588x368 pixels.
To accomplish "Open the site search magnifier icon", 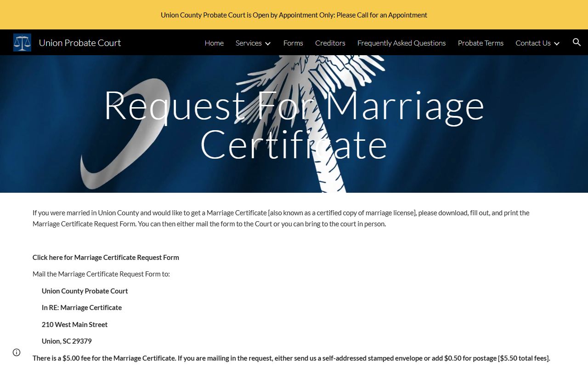I will pos(577,42).
